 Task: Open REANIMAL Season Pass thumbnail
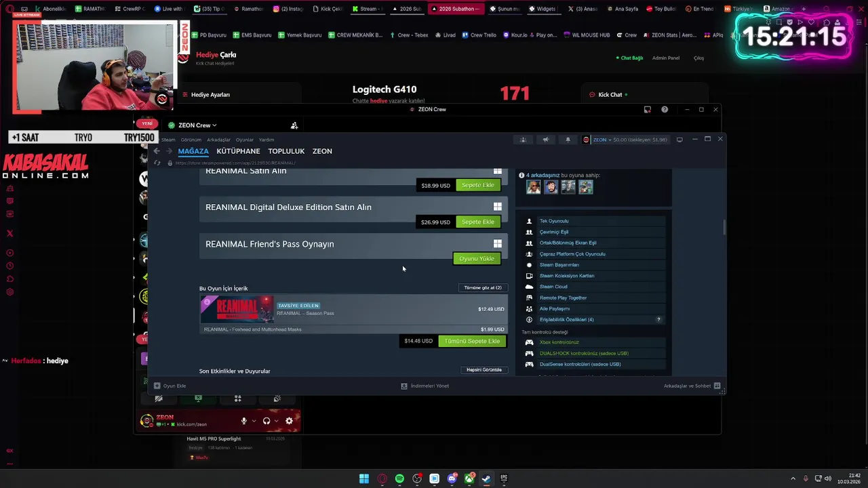click(237, 309)
